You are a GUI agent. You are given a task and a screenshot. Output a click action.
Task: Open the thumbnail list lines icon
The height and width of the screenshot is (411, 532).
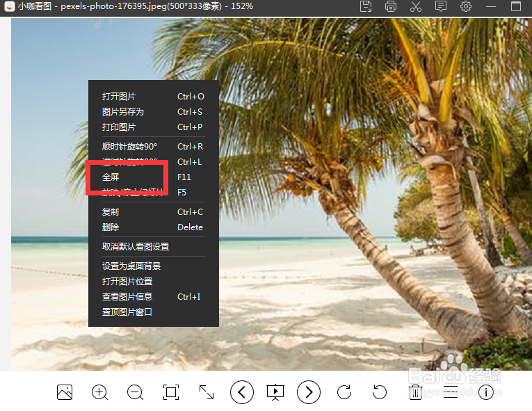point(451,392)
